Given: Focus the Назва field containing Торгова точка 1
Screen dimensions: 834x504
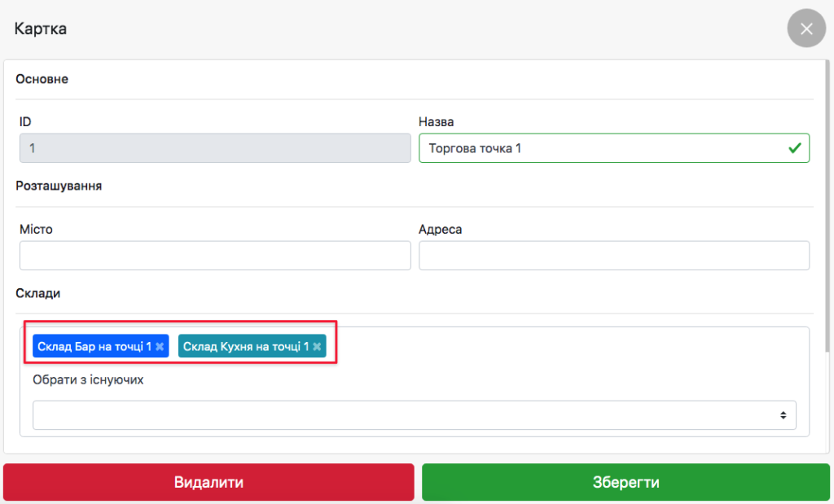Looking at the screenshot, I should [603, 149].
